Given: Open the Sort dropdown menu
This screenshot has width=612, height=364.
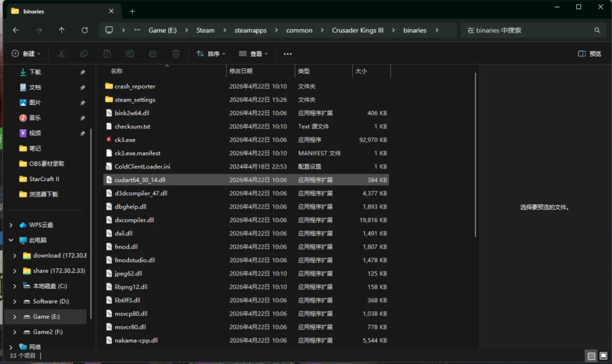Looking at the screenshot, I should point(211,54).
